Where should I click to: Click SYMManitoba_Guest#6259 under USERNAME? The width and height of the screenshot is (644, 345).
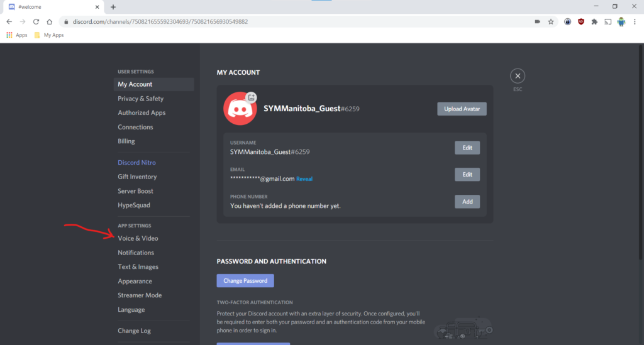tap(270, 152)
